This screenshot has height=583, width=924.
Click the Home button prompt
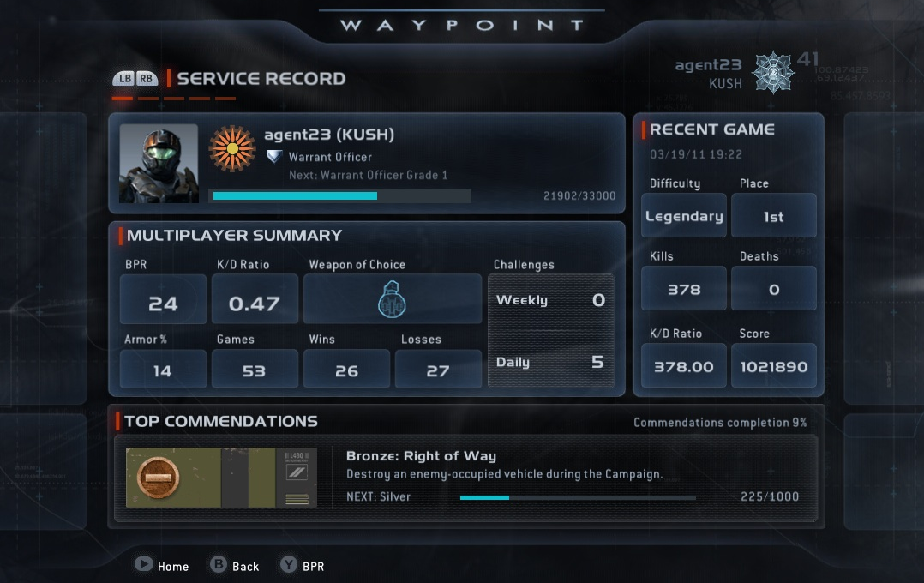(161, 565)
